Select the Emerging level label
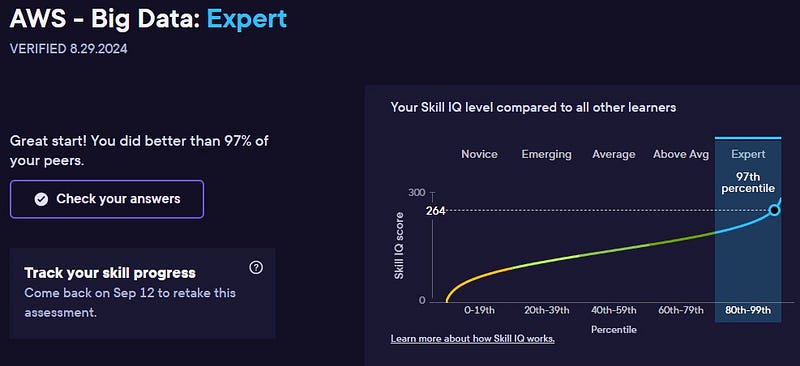Screen dimensions: 800x366 (546, 154)
